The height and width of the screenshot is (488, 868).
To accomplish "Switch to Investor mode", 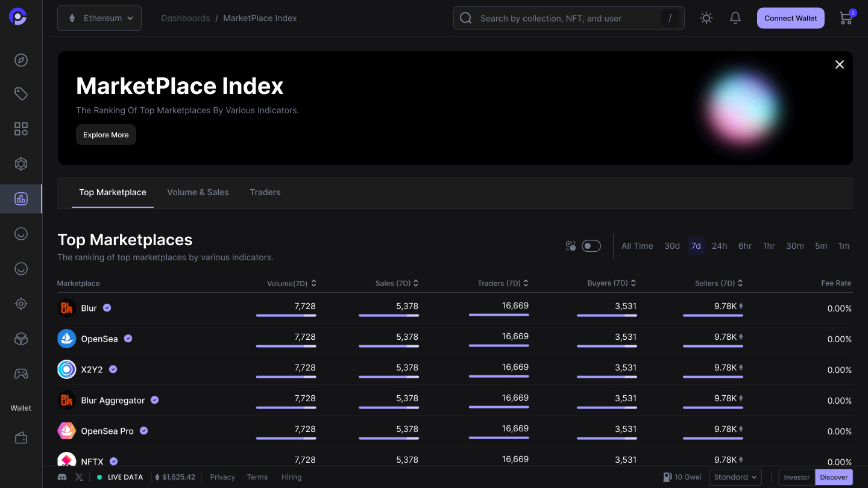I will tap(797, 477).
